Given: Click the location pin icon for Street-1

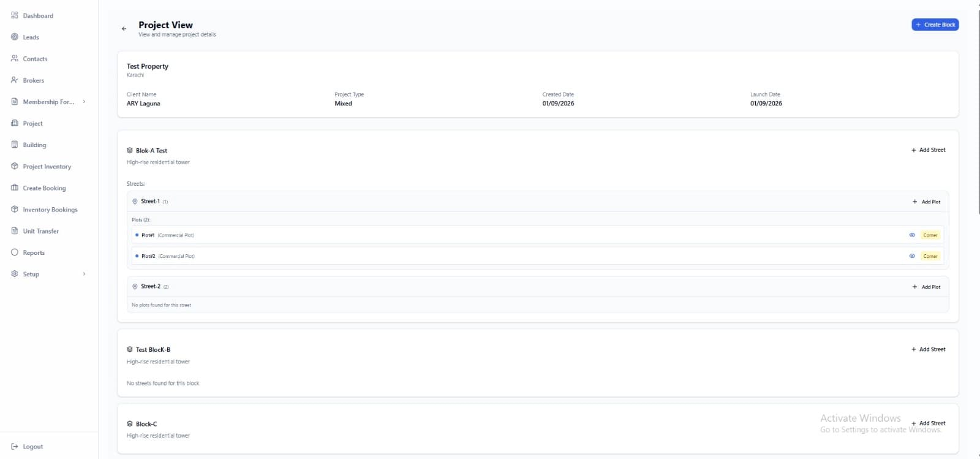Looking at the screenshot, I should tap(135, 201).
